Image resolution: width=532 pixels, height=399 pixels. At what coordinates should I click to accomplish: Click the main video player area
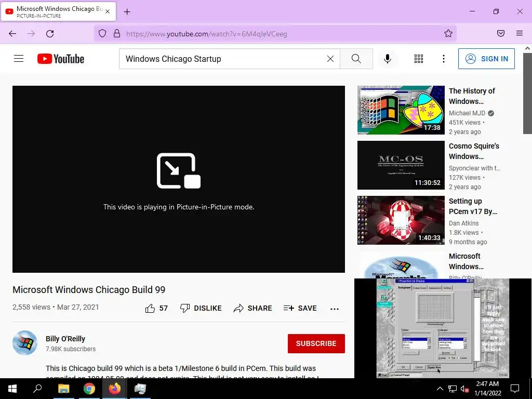179,179
